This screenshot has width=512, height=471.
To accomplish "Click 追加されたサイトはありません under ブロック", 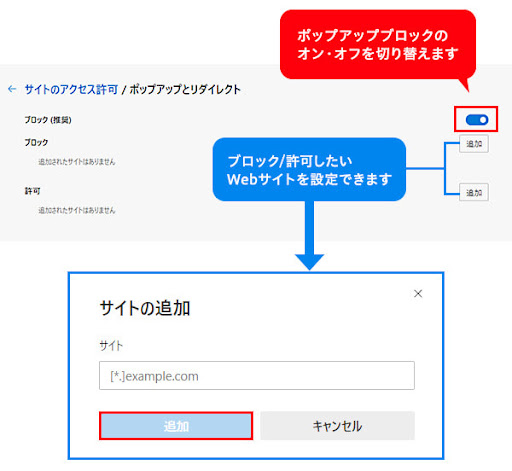I will (77, 162).
